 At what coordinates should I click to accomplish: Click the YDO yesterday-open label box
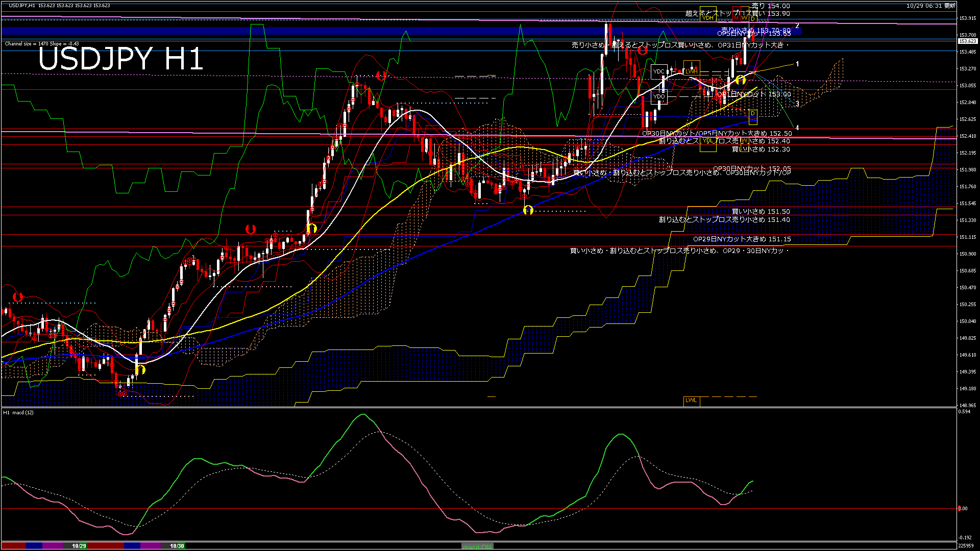(x=659, y=96)
